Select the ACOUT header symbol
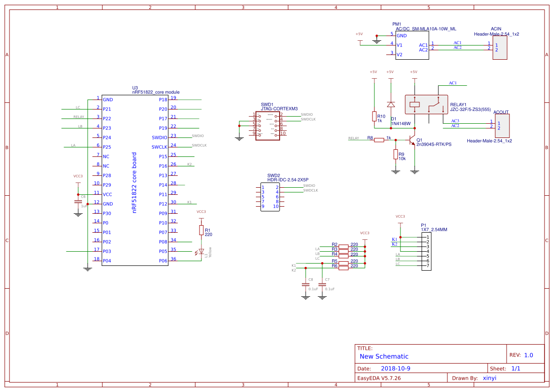Viewport: 554px width, 392px height. [502, 126]
